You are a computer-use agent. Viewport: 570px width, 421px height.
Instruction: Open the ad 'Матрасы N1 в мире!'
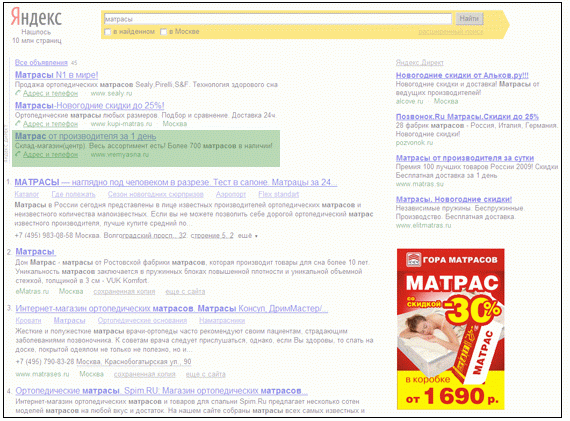tap(56, 75)
